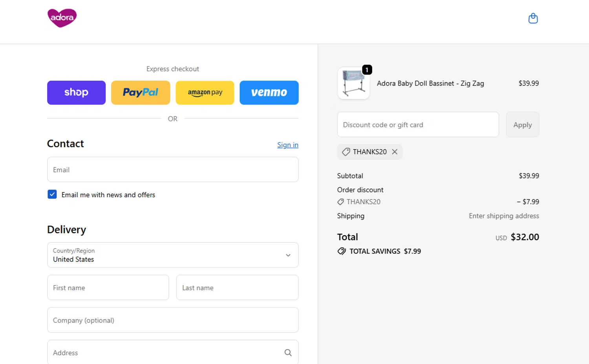Click the Delivery section heading
This screenshot has height=364, width=589.
(x=66, y=230)
